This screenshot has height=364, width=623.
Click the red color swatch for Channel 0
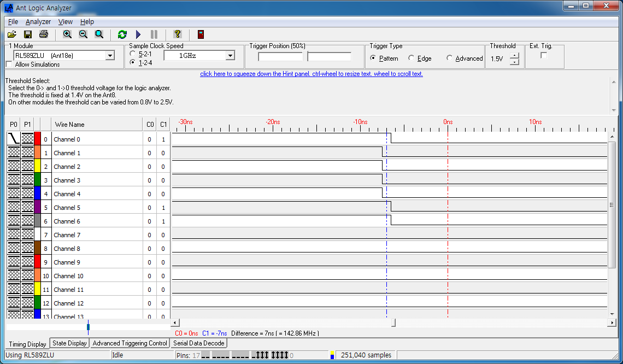37,139
